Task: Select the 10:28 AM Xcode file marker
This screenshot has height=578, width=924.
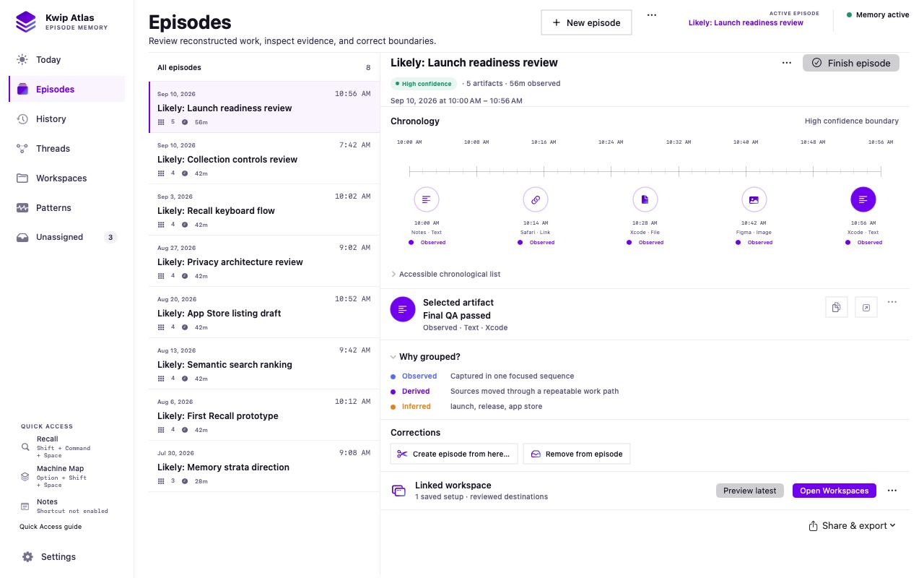Action: [645, 199]
